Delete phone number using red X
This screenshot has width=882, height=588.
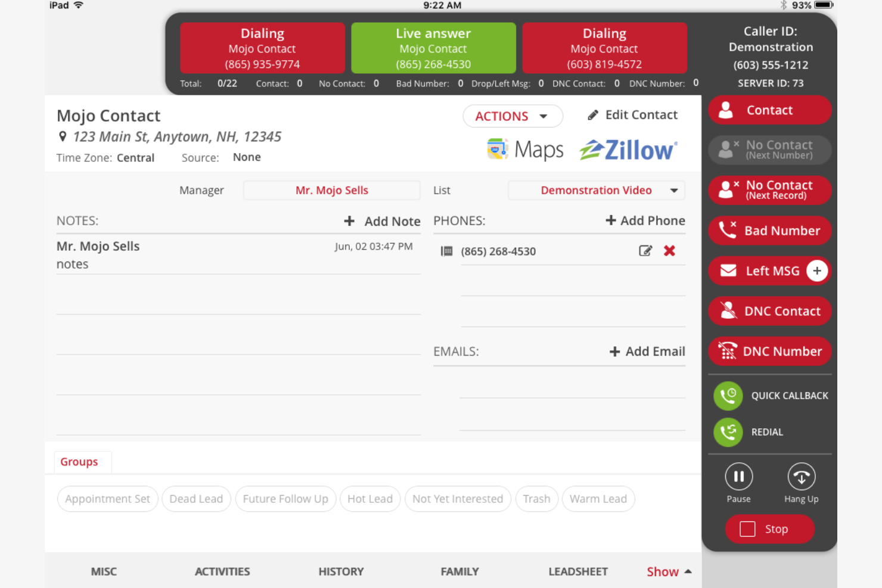(x=669, y=251)
